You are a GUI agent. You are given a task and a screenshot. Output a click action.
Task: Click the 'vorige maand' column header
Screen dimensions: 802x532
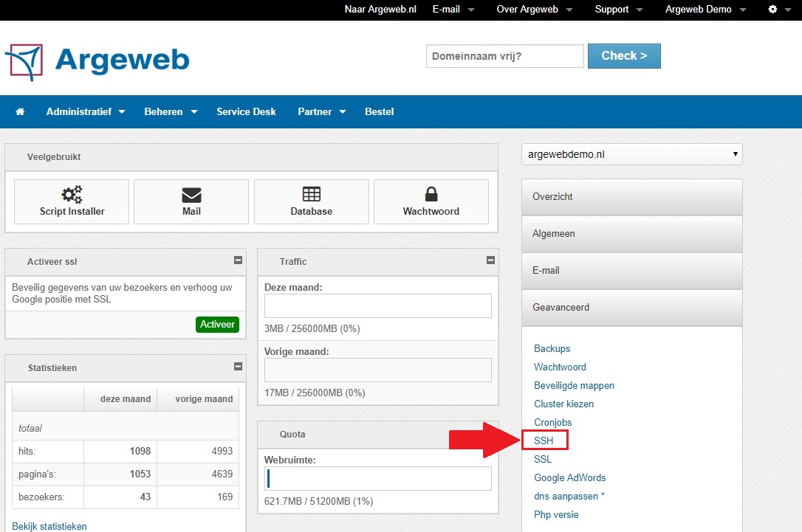[x=204, y=399]
